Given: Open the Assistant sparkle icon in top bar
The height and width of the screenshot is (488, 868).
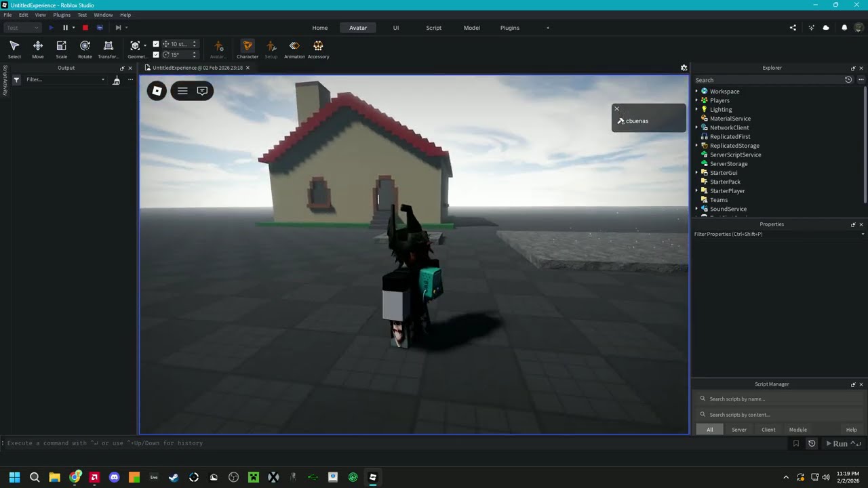Looking at the screenshot, I should click(x=811, y=28).
